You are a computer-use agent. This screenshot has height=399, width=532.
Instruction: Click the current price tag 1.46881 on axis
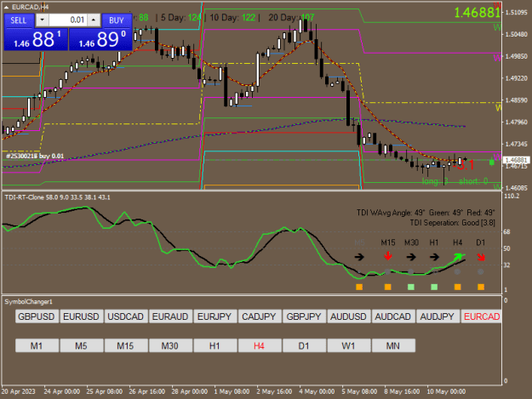[516, 160]
